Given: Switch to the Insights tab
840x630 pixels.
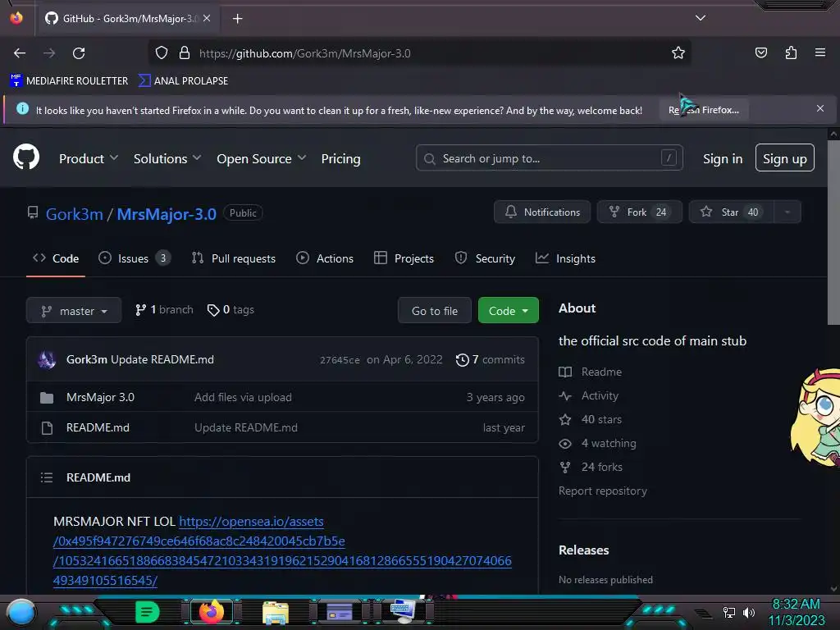Looking at the screenshot, I should click(x=566, y=258).
